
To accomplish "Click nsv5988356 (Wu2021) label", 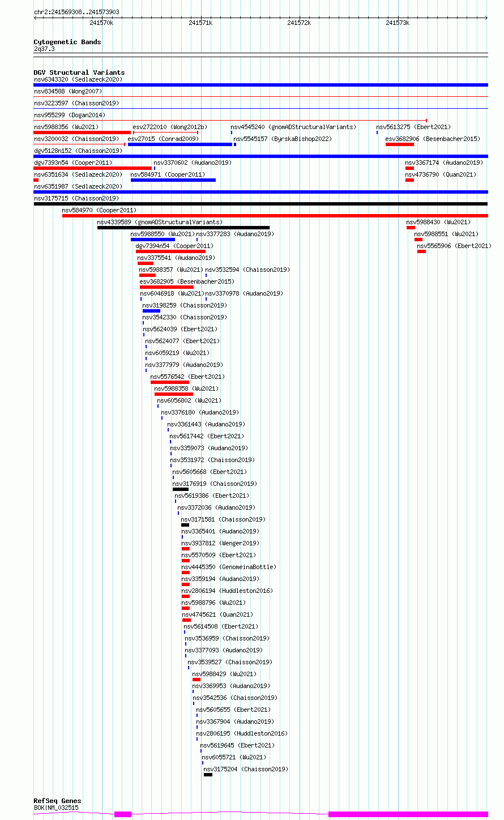I will coord(66,127).
